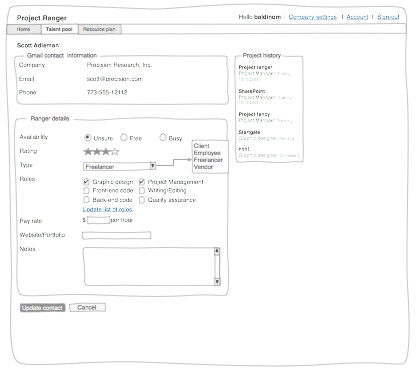The width and height of the screenshot is (420, 380).
Task: Open Stargate in project history
Action: point(249,132)
